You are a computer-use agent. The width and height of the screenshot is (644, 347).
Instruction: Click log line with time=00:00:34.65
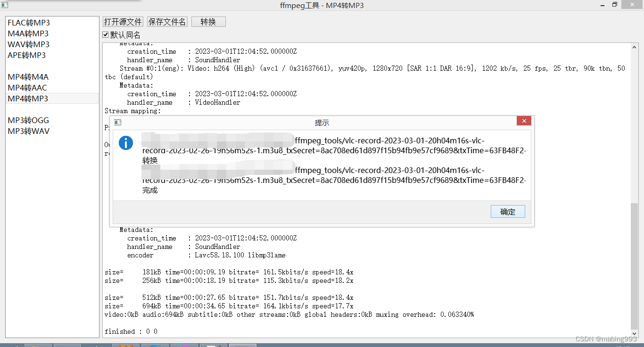click(229, 306)
